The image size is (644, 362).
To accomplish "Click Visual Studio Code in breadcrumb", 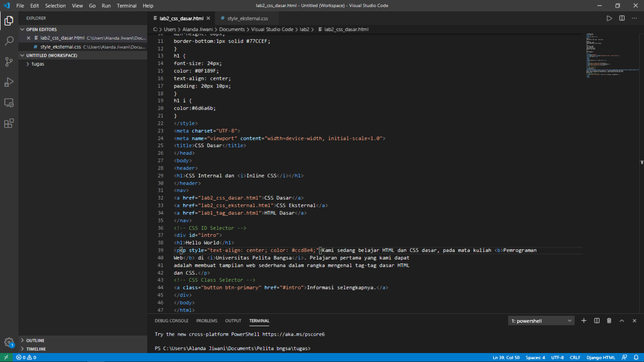I will coord(272,29).
